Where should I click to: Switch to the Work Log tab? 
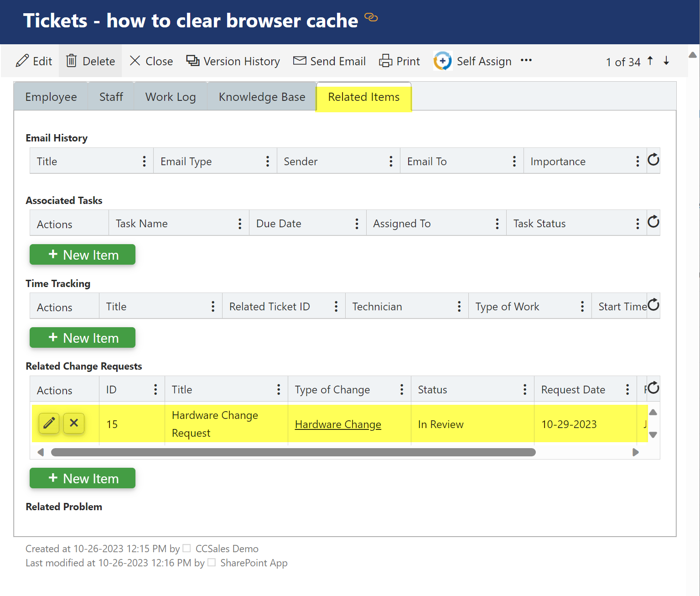pos(171,97)
